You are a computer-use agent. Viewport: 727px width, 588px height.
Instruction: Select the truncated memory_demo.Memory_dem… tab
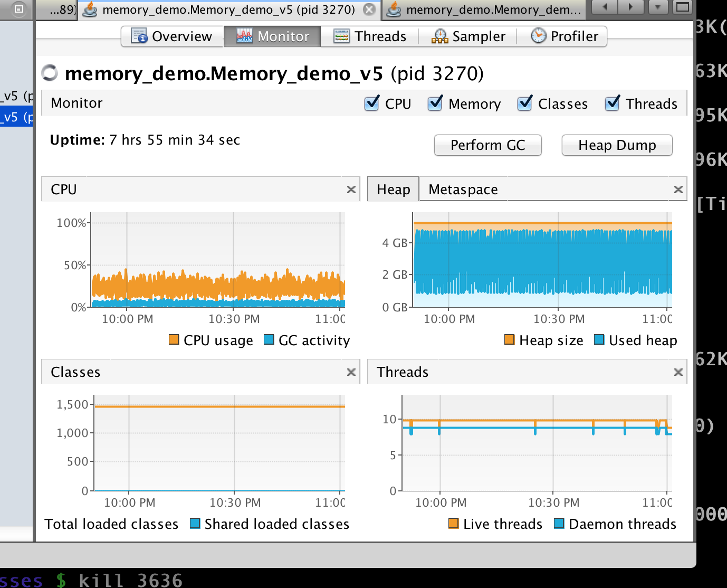[x=485, y=10]
